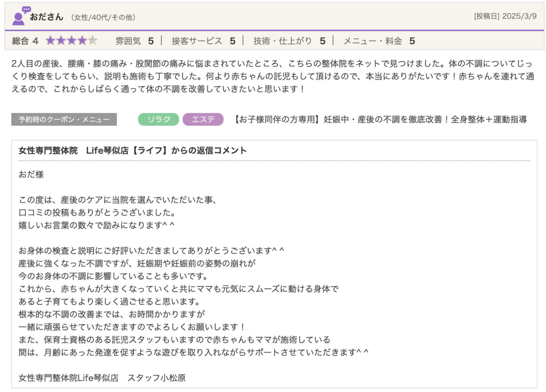Click the メニュー・料金 5 rating
The image size is (546, 392).
click(x=379, y=41)
